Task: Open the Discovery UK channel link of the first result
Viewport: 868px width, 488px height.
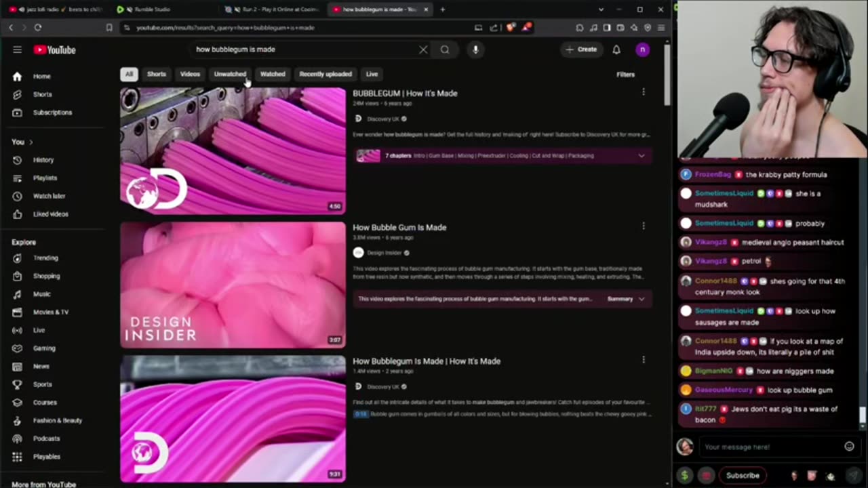Action: click(x=382, y=119)
